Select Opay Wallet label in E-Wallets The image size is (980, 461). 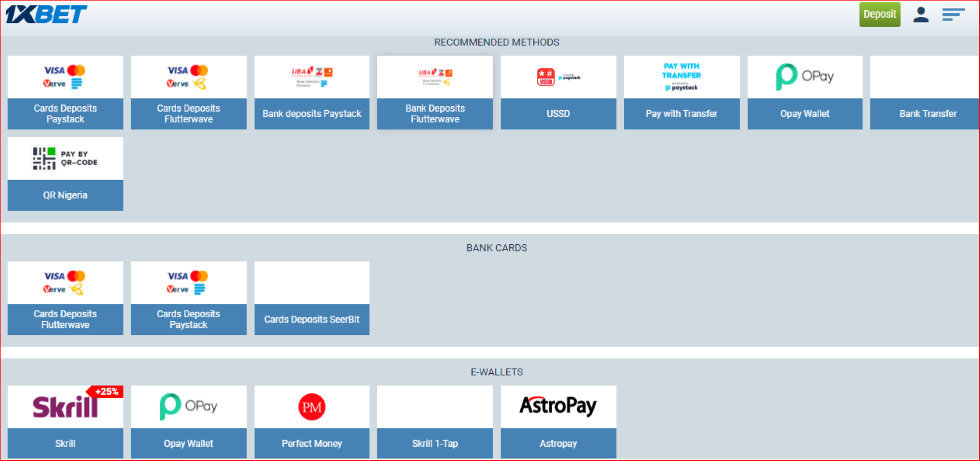coord(188,443)
